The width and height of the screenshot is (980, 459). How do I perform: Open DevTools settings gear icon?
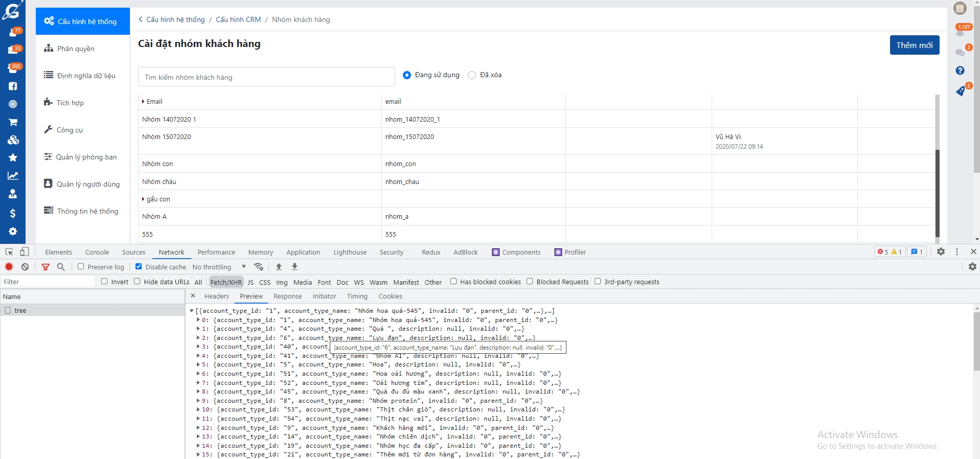click(x=941, y=252)
